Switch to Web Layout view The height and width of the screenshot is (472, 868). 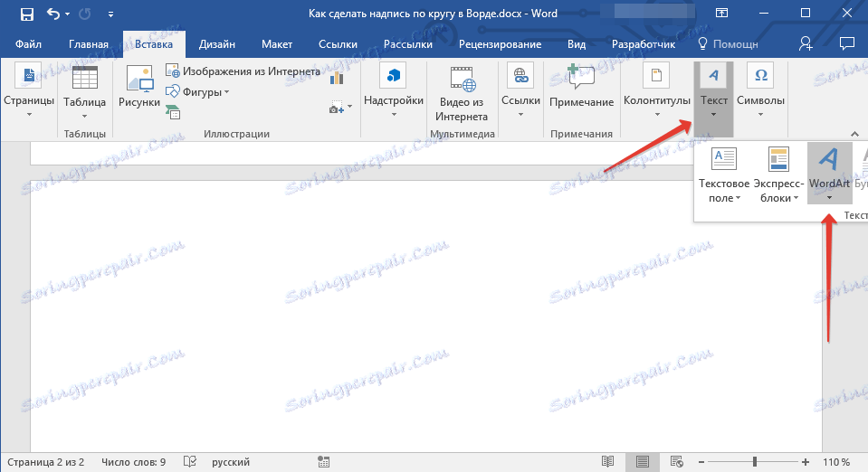(676, 462)
